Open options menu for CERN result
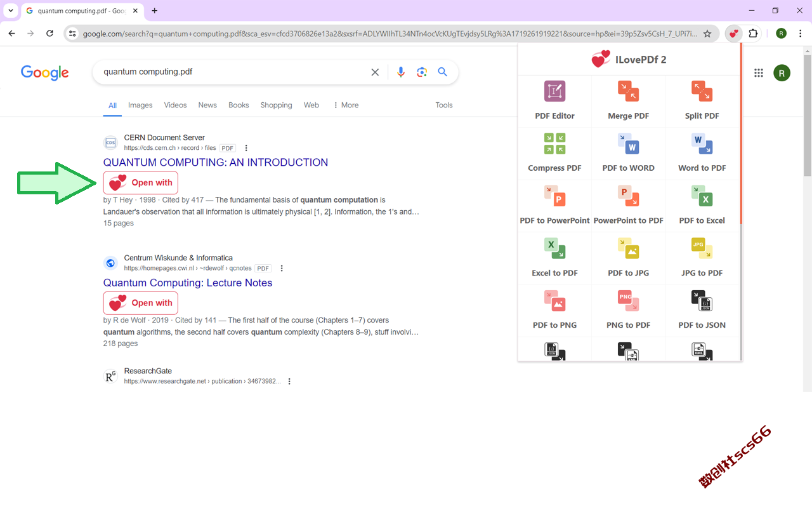The height and width of the screenshot is (508, 812). click(x=246, y=148)
